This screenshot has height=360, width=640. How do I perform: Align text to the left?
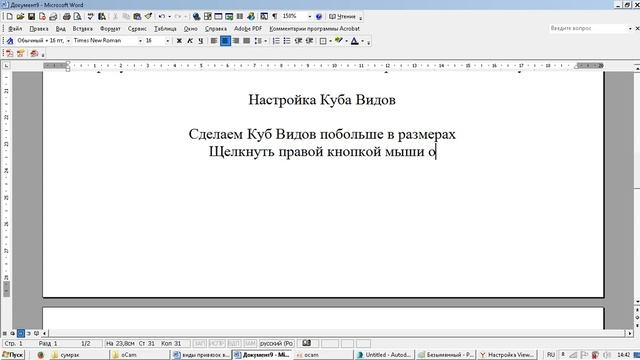point(214,41)
